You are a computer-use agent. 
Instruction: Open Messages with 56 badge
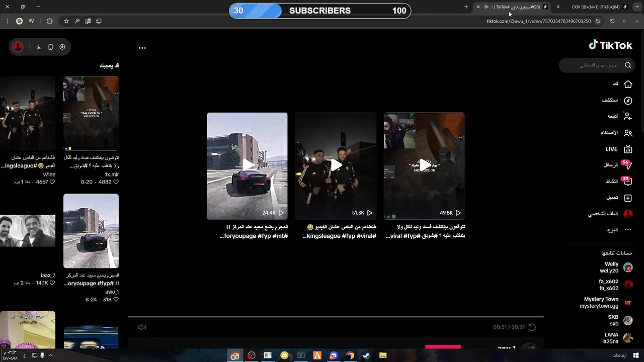point(618,165)
